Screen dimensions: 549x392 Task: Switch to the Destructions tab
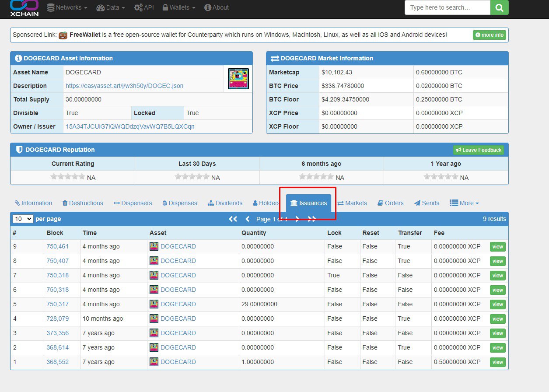click(x=83, y=203)
